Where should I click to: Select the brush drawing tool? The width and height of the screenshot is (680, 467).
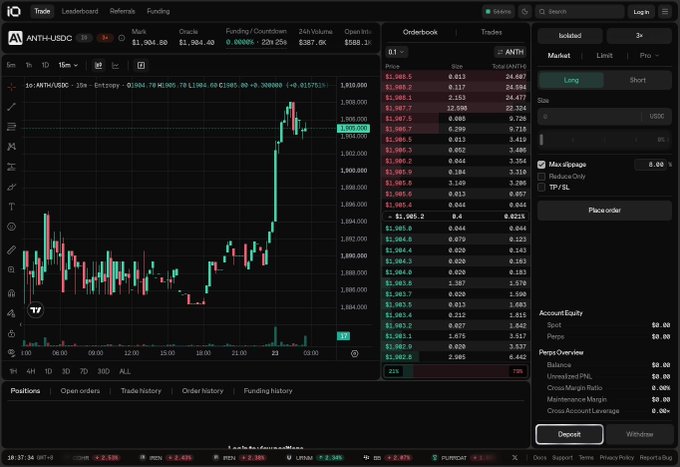[x=12, y=187]
